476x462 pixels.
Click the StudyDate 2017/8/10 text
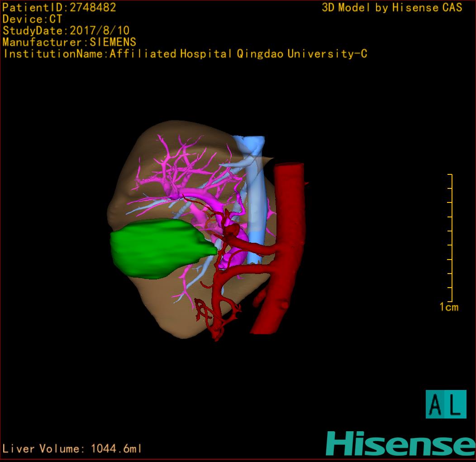(x=66, y=31)
